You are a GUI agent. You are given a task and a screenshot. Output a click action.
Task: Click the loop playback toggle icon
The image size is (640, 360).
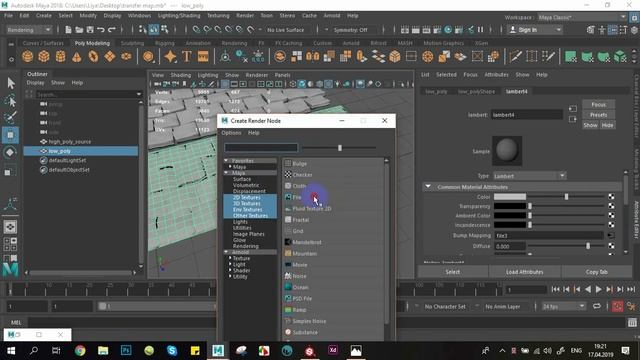coord(597,306)
